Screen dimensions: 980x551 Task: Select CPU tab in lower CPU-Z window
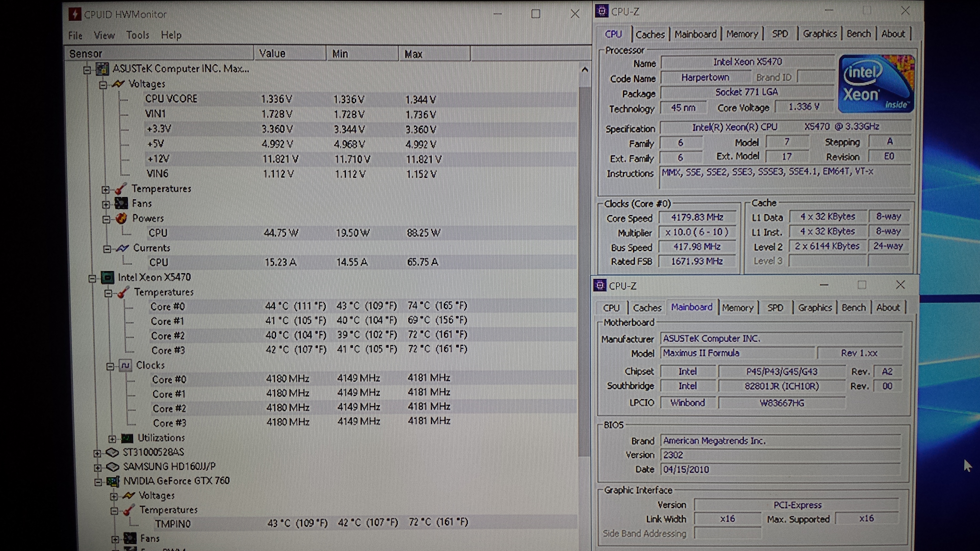coord(611,308)
